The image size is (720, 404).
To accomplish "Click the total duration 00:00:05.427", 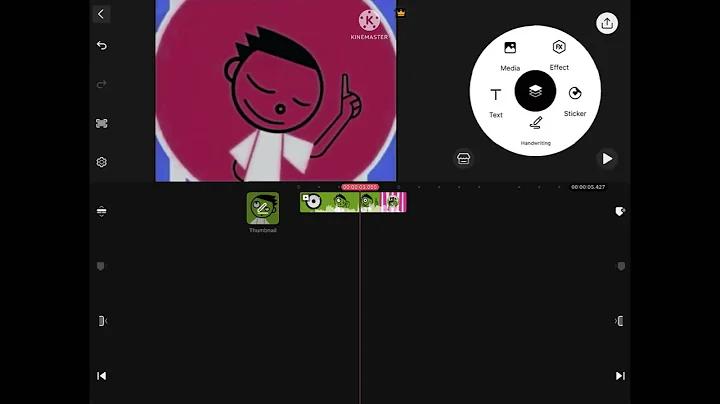I will pyautogui.click(x=588, y=187).
